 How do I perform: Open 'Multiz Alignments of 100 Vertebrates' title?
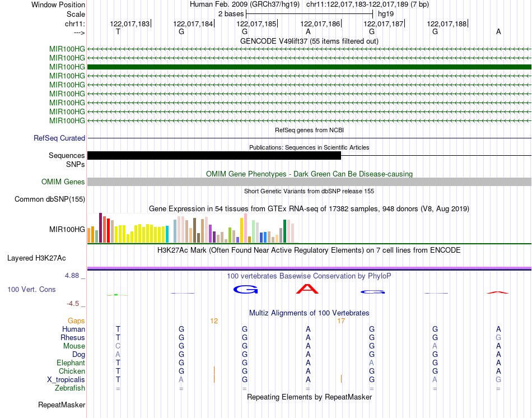coord(309,313)
